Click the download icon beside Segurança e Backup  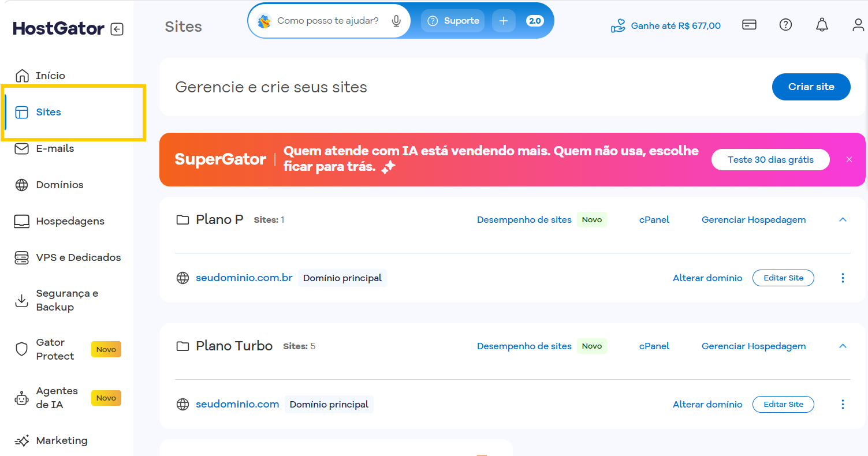(x=22, y=300)
